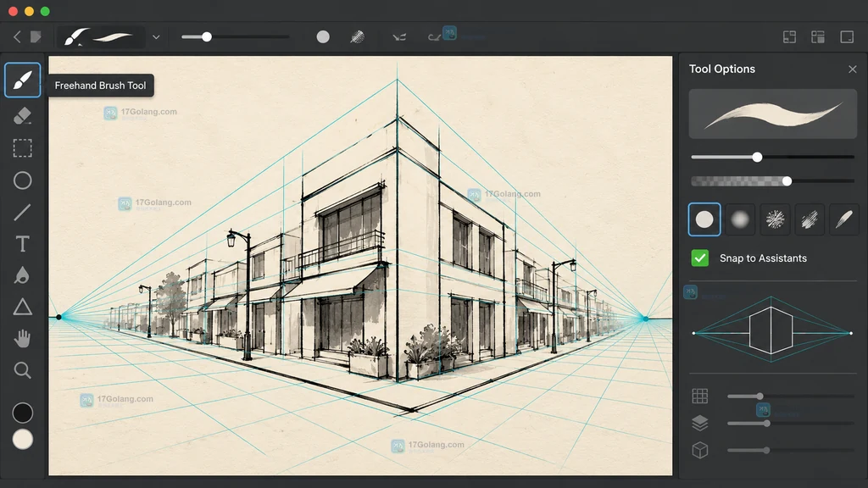Select the rectangular selection tool

(22, 148)
